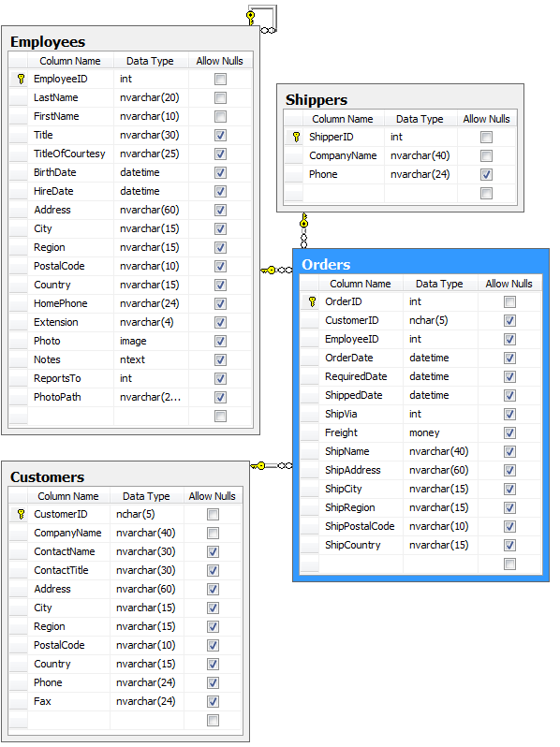Select the Shippers table title

(317, 100)
